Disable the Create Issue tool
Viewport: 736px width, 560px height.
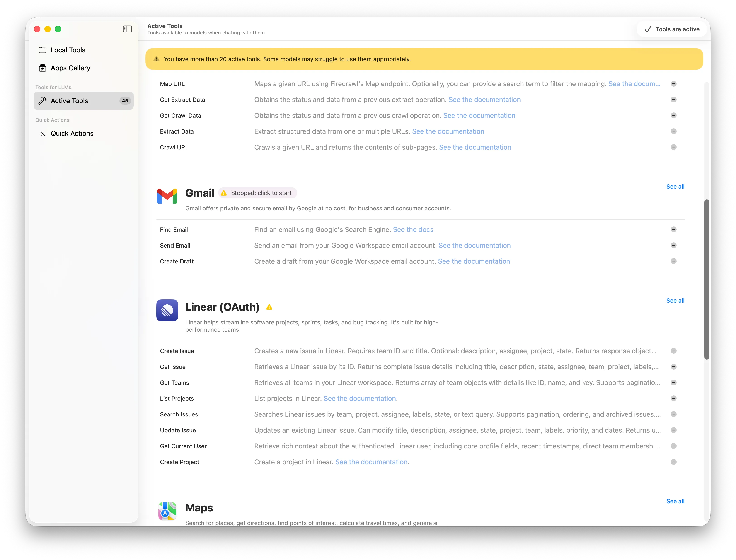(674, 351)
